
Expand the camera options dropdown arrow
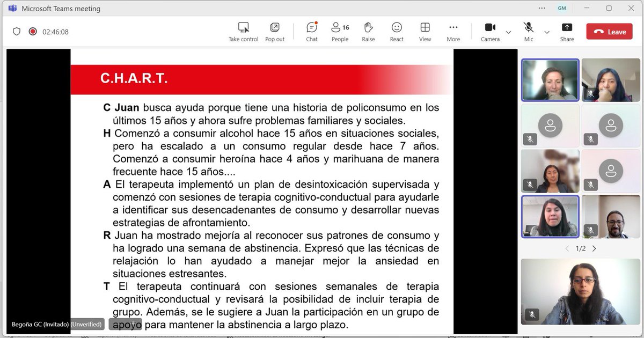[508, 32]
